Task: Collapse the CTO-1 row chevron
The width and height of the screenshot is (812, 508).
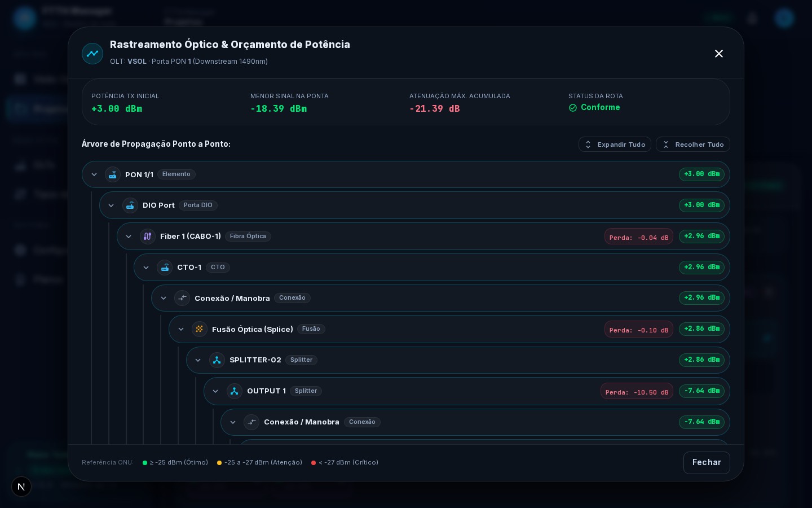Action: [x=146, y=268]
